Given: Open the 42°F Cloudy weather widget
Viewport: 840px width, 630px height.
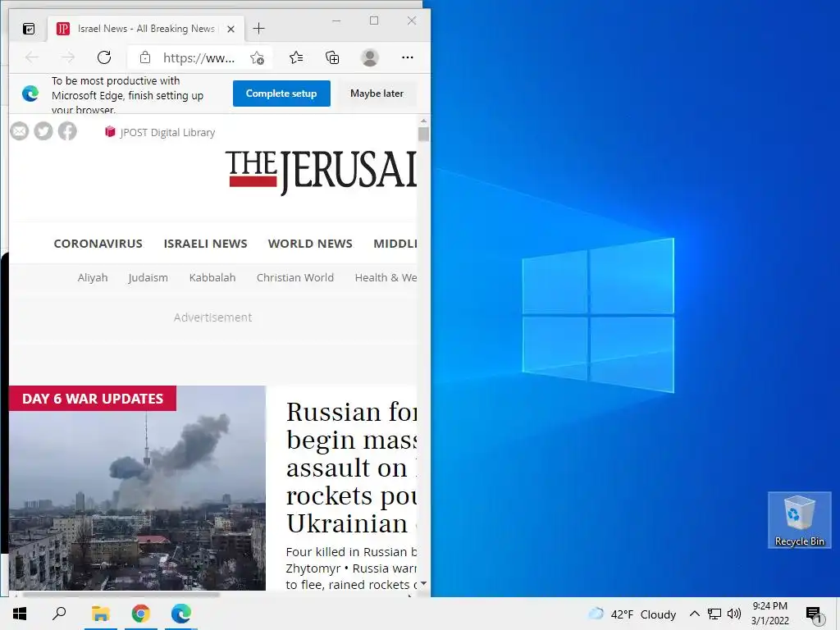Looking at the screenshot, I should pos(632,614).
